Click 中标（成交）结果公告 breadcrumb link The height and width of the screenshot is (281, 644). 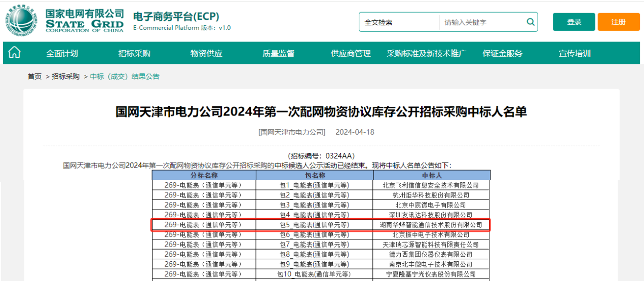[x=125, y=76]
